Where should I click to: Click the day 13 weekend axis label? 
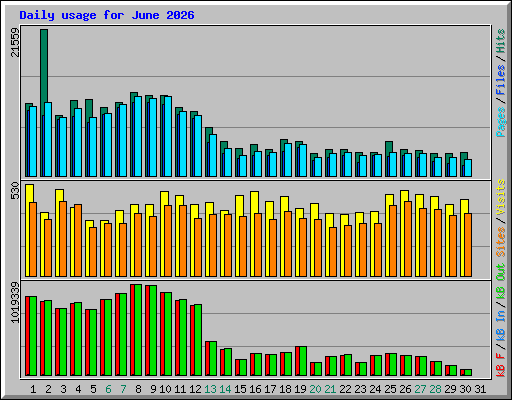coord(210,389)
